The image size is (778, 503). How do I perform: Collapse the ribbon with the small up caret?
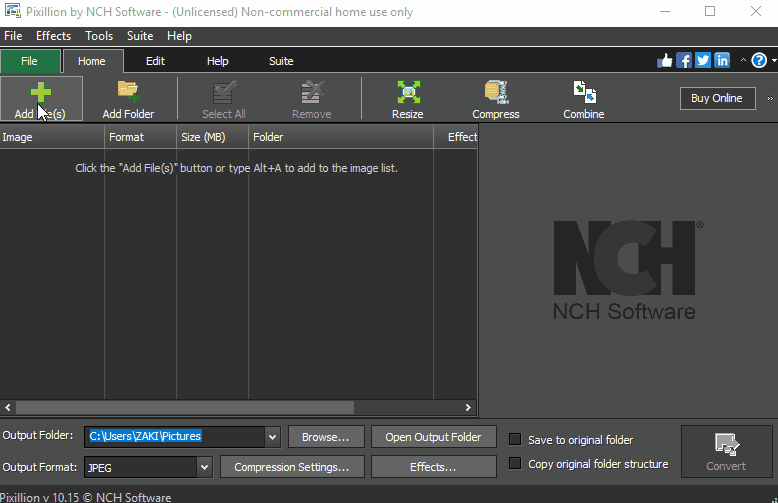(743, 61)
